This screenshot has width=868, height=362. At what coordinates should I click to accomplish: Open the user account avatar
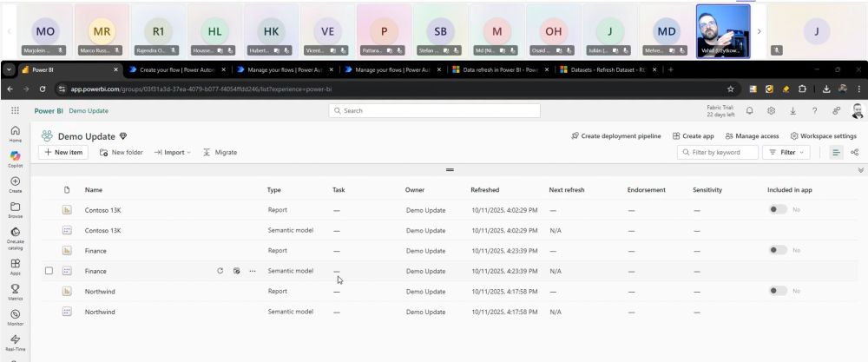(857, 111)
